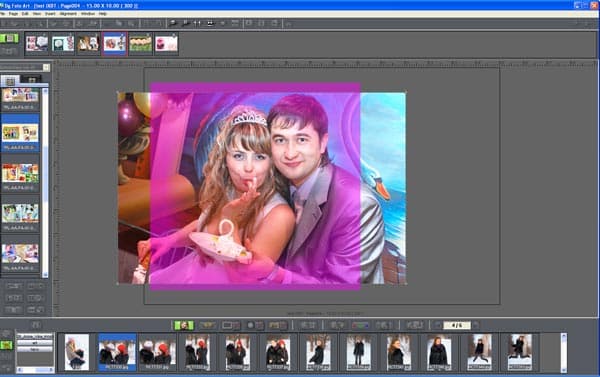Click the white flip horizontal icon in top toolbar
Viewport: 600px width, 377px height.
pyautogui.click(x=197, y=23)
